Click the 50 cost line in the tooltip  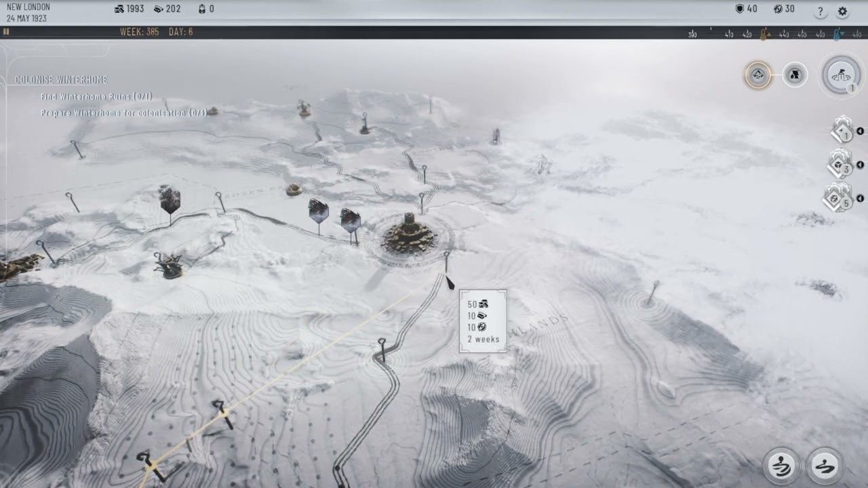tap(477, 304)
